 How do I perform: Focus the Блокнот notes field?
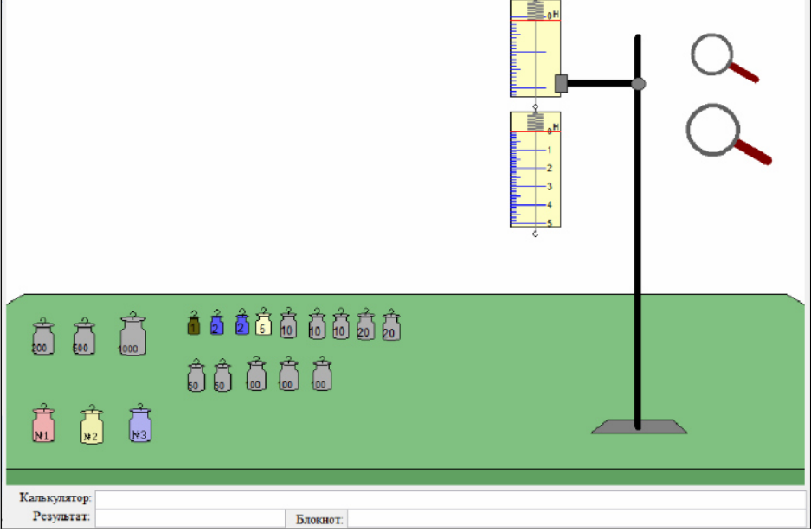[576, 518]
